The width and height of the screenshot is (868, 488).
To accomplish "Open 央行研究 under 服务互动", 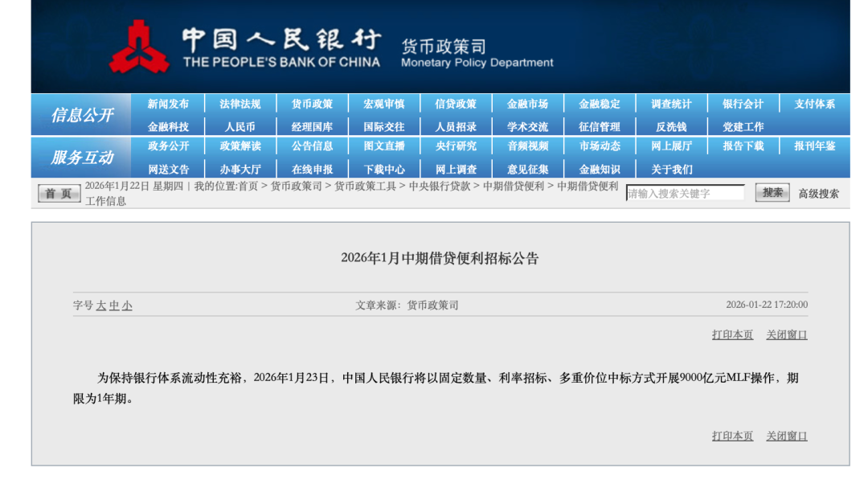I will pos(456,146).
